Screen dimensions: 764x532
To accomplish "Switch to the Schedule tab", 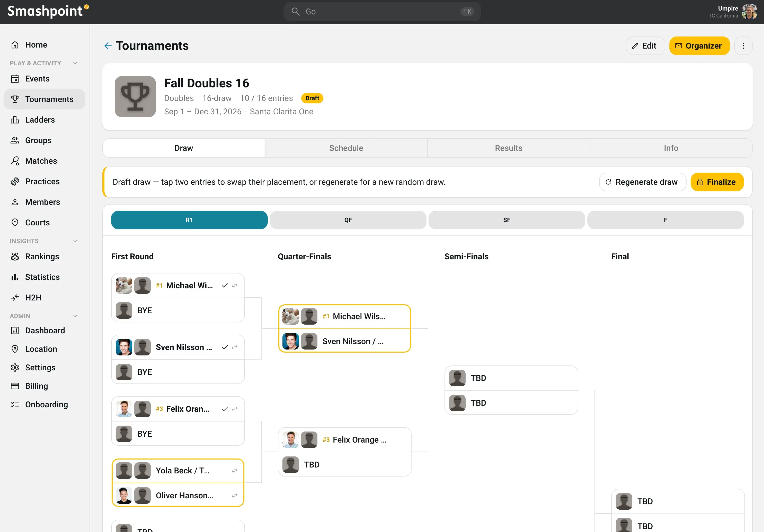I will pos(346,148).
